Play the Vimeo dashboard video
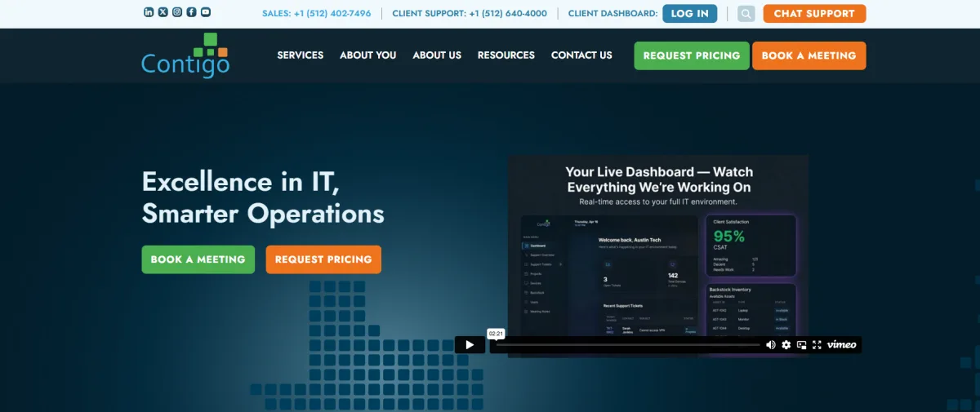Viewport: 980px width, 412px height. 470,345
